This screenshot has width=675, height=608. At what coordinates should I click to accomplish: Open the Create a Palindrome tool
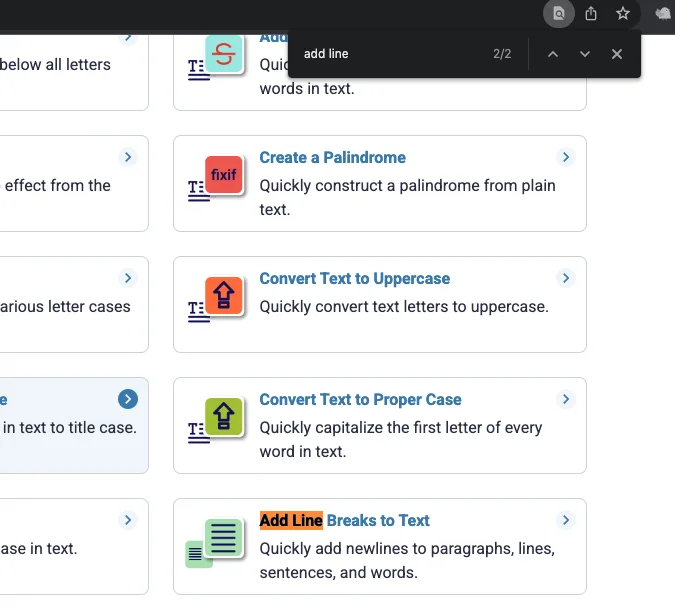click(332, 158)
